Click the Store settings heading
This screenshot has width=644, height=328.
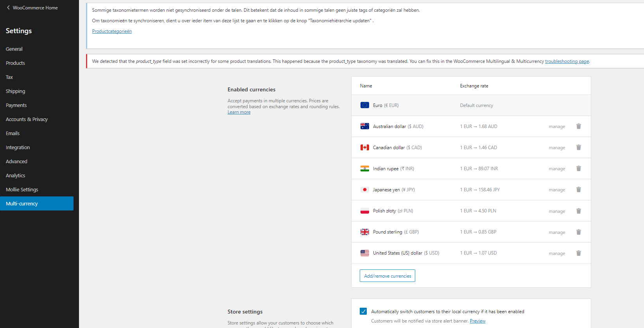coord(245,312)
